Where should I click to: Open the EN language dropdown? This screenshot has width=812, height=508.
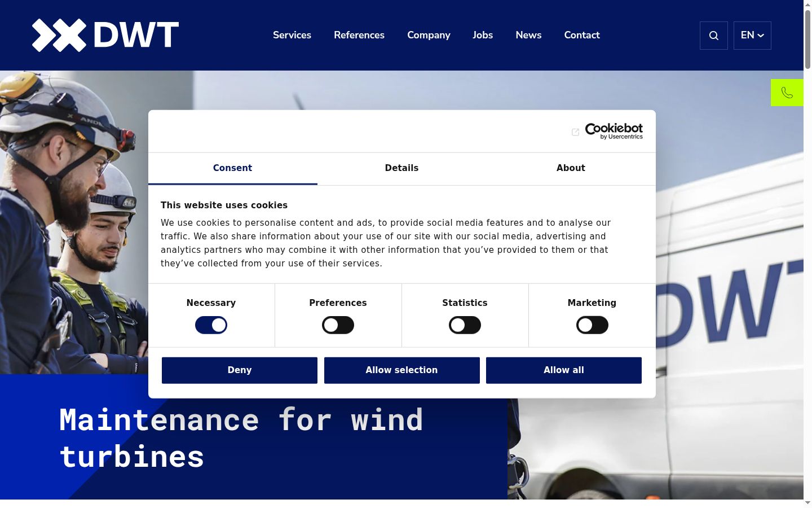[x=752, y=36]
